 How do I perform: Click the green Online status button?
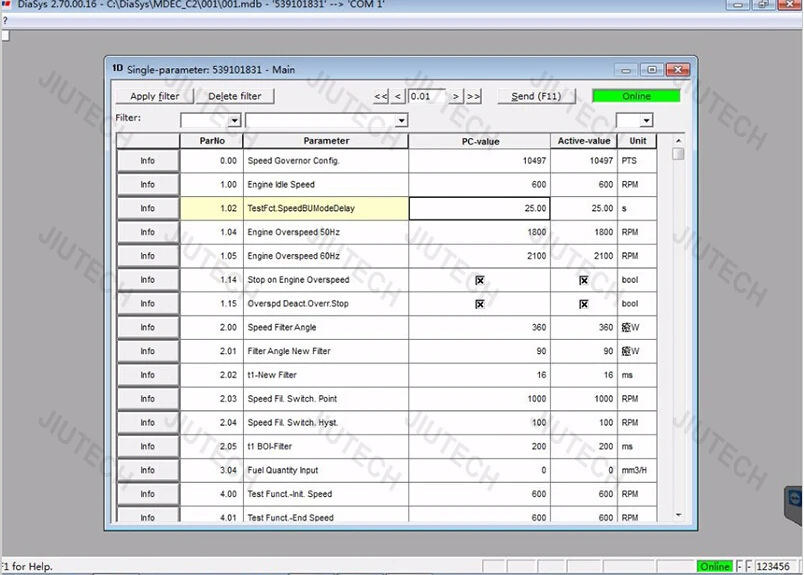tap(636, 96)
